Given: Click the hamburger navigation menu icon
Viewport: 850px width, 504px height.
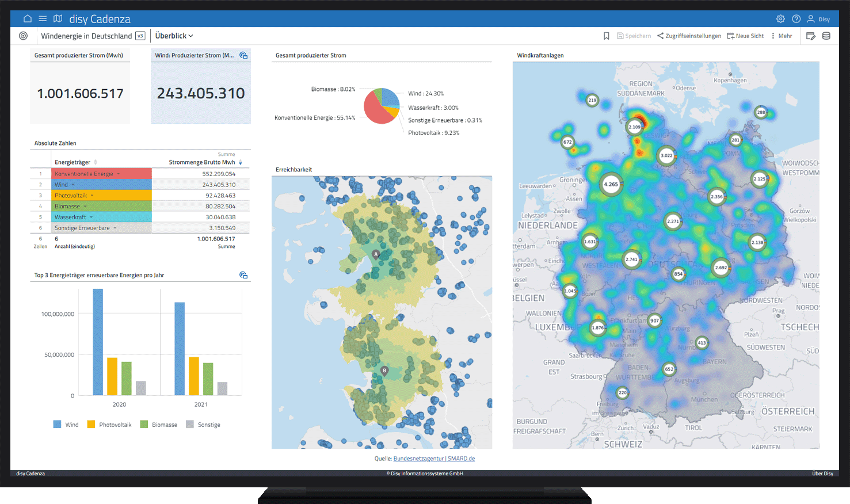Looking at the screenshot, I should (43, 18).
